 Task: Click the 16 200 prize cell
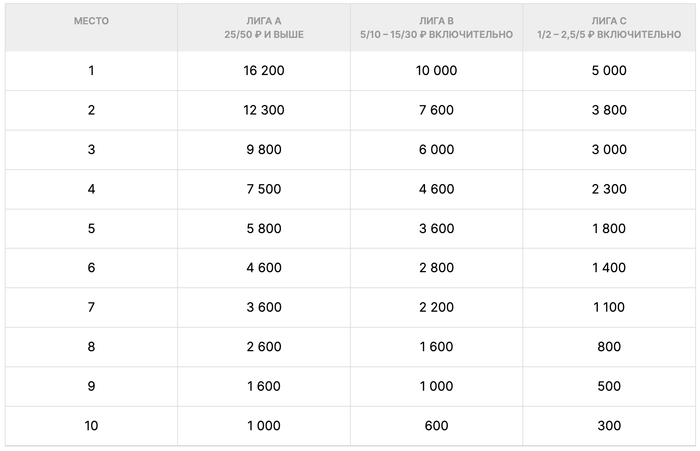click(264, 71)
